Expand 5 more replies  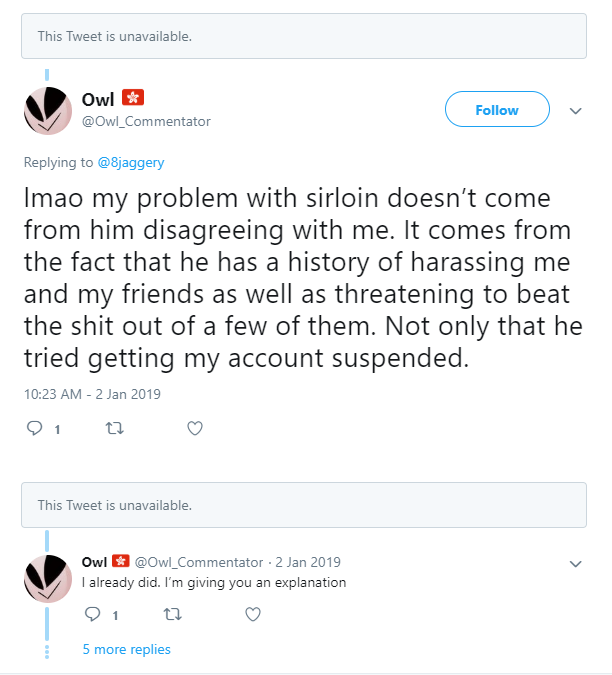127,649
